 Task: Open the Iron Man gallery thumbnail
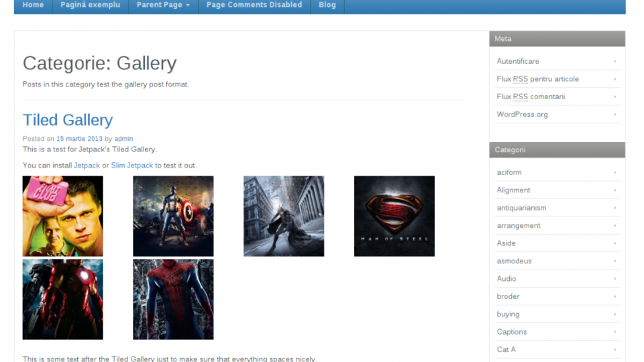tap(63, 299)
